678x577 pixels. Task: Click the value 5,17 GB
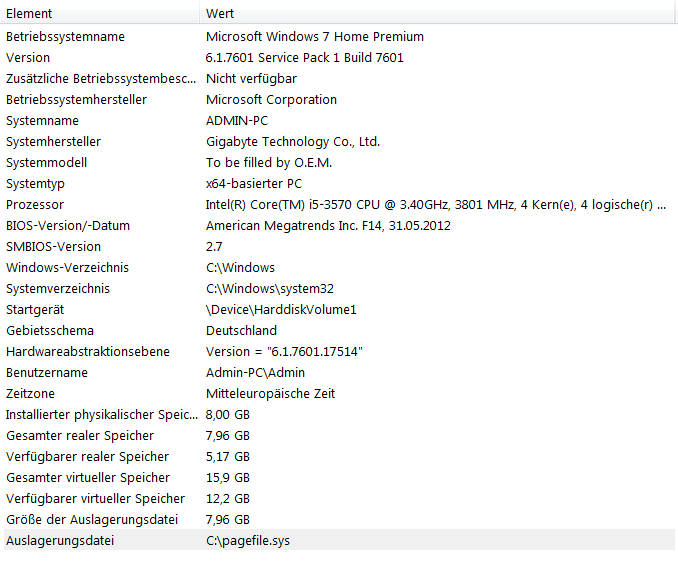coord(227,457)
